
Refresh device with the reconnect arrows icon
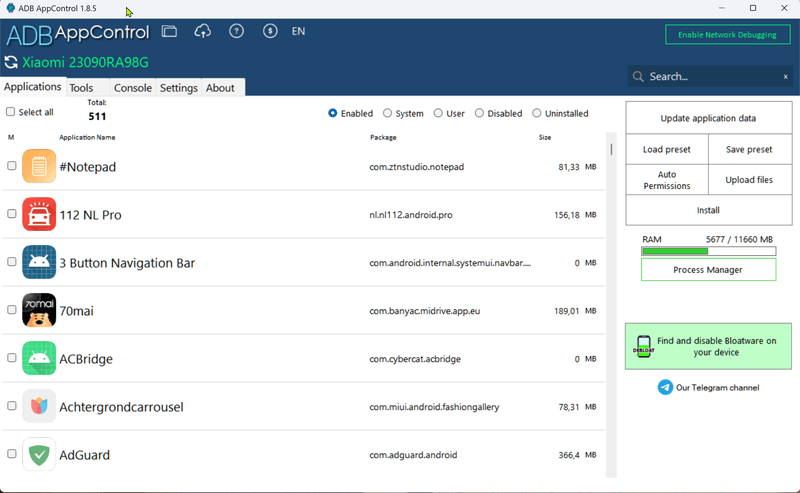point(11,62)
